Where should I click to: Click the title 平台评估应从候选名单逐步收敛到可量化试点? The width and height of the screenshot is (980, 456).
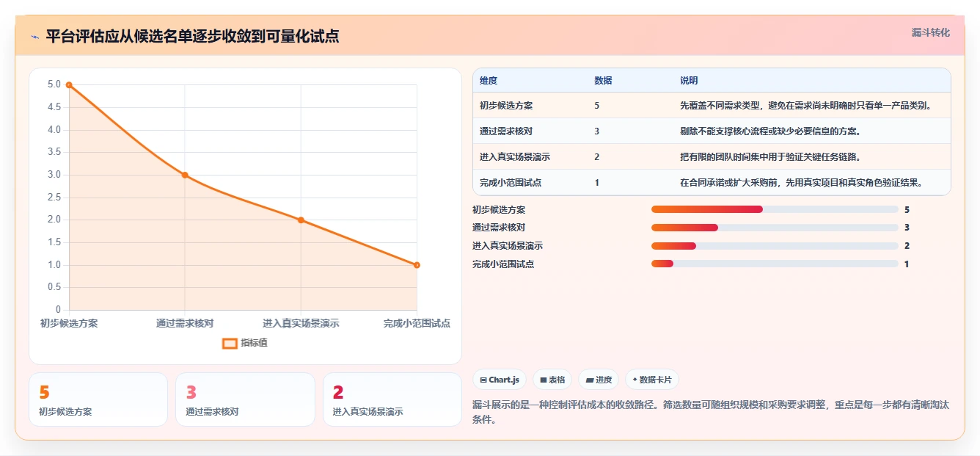[193, 37]
